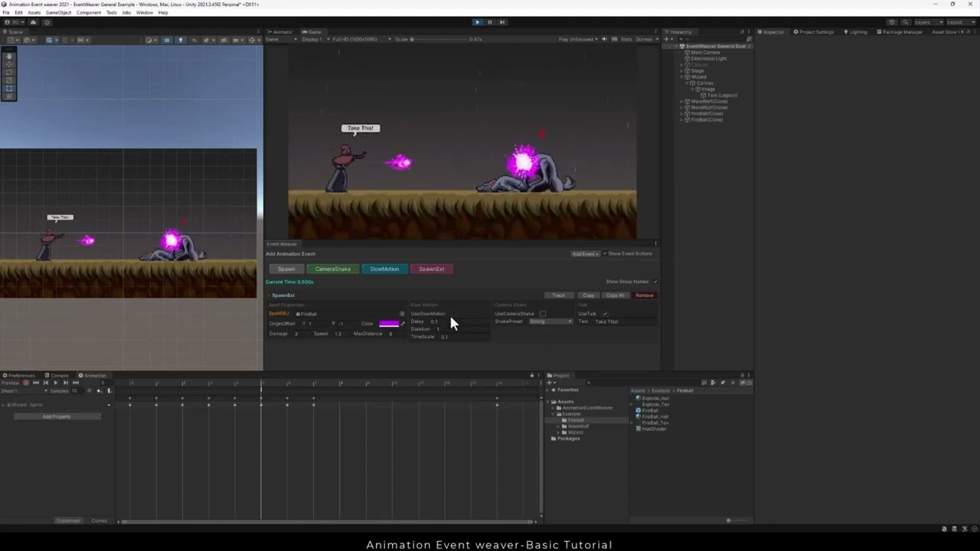Screen dimensions: 980x551
Task: Toggle Show Event Buttons checkbox
Action: coord(605,254)
